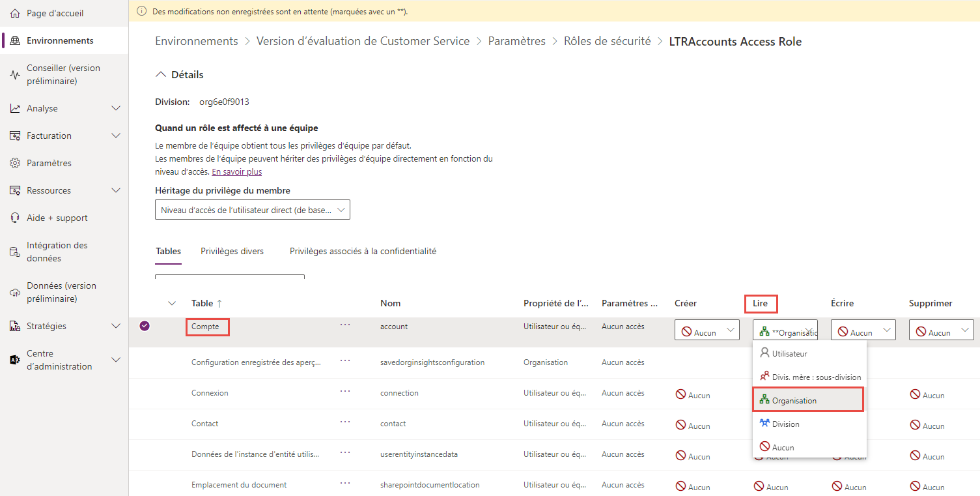Click the Aucun icon under Créer for sharepointdocumentlocation
The height and width of the screenshot is (496, 980).
(680, 486)
